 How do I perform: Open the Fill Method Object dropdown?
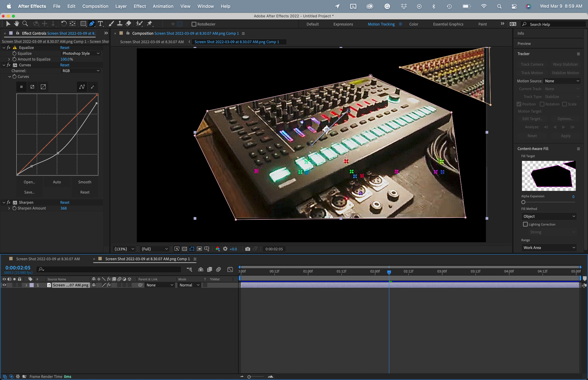pyautogui.click(x=549, y=216)
